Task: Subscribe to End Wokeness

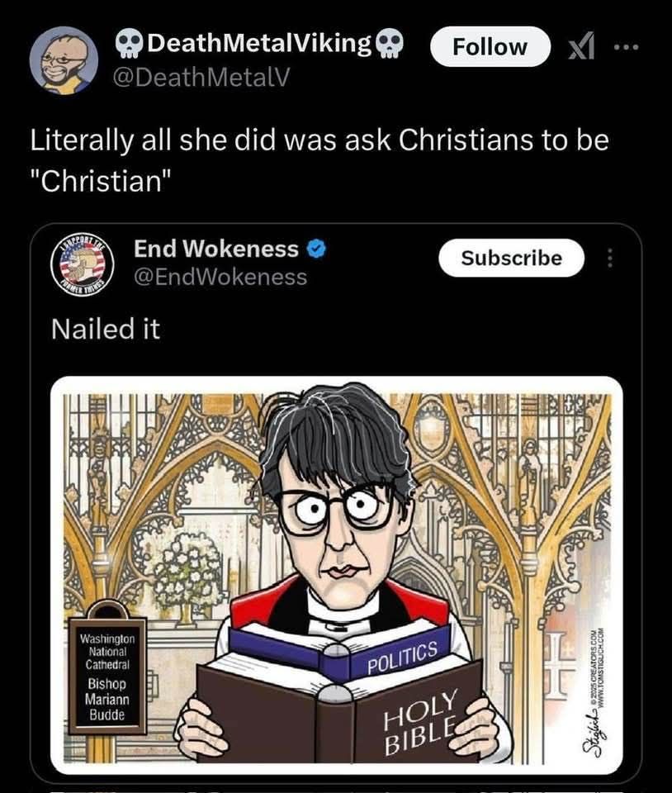Action: click(511, 259)
